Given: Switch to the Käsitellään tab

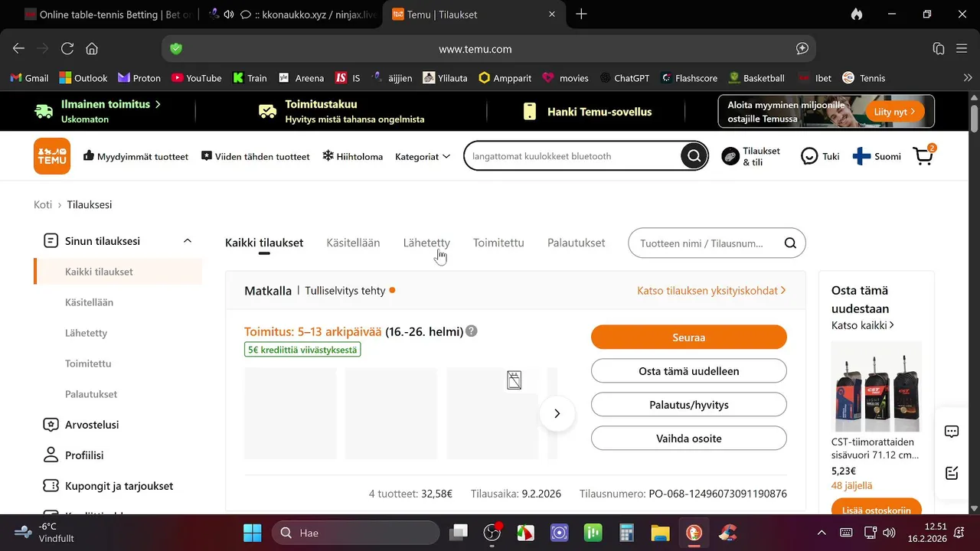Looking at the screenshot, I should pyautogui.click(x=353, y=243).
